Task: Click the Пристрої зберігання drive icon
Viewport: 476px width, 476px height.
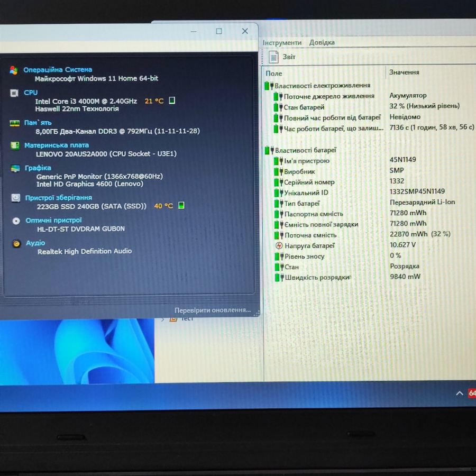Action: tap(16, 198)
